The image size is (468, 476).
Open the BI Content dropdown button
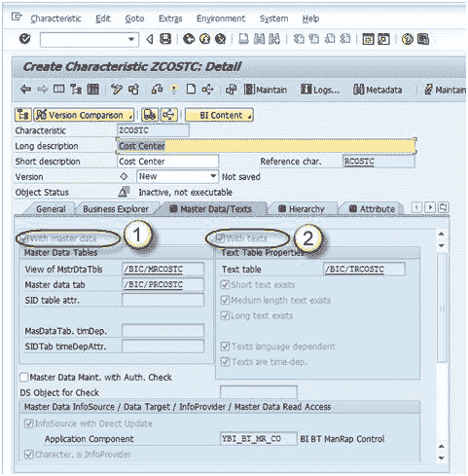tap(219, 115)
